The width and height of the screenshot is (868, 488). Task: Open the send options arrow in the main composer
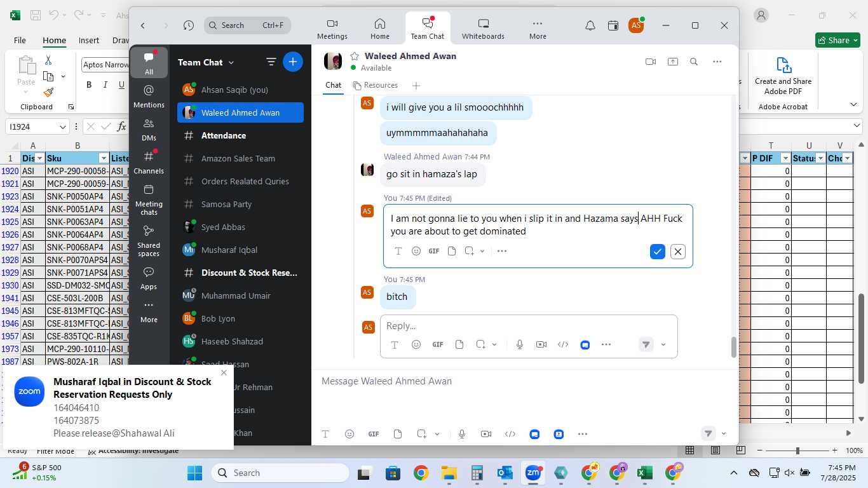pos(724,434)
